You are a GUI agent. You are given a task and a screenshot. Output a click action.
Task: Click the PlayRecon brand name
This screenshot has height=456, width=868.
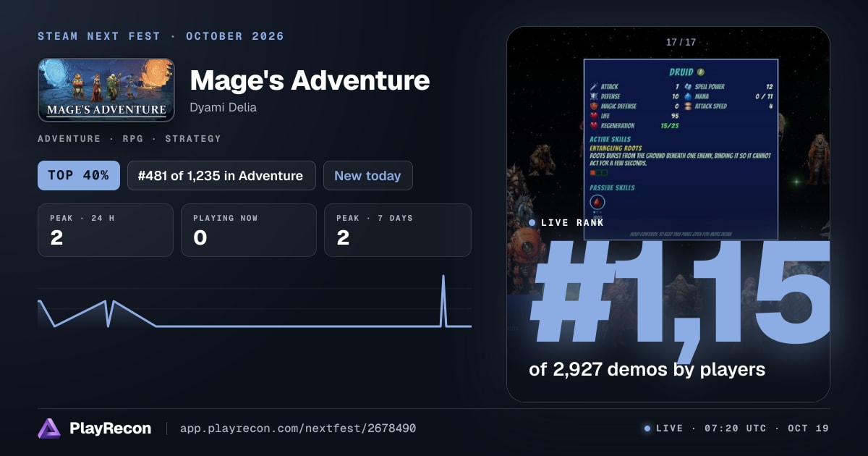click(x=110, y=428)
